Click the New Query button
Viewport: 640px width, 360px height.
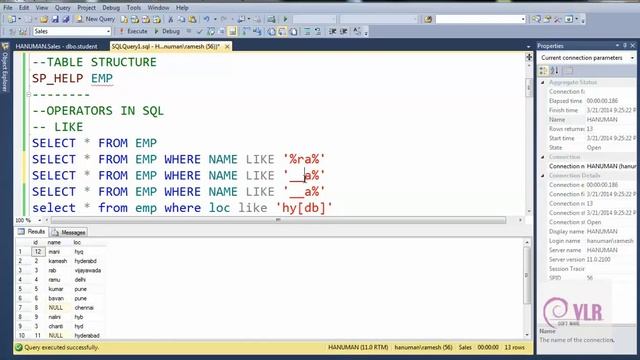(x=96, y=19)
